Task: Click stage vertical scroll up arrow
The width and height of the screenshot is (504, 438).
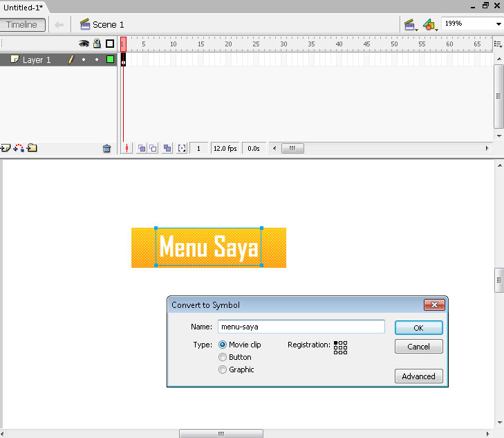Action: [x=499, y=165]
